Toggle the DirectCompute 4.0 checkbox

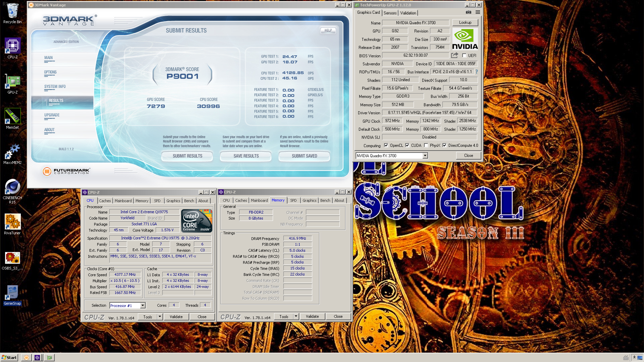[x=444, y=145]
